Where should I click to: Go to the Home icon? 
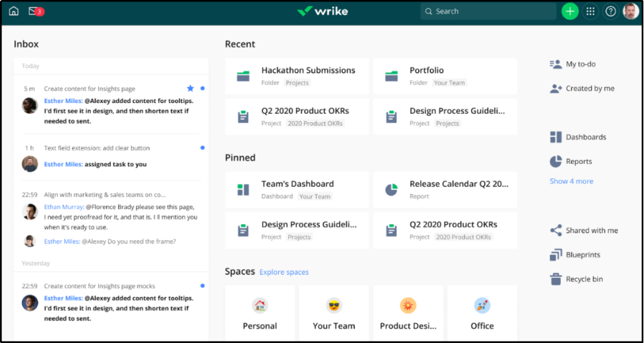coord(14,11)
